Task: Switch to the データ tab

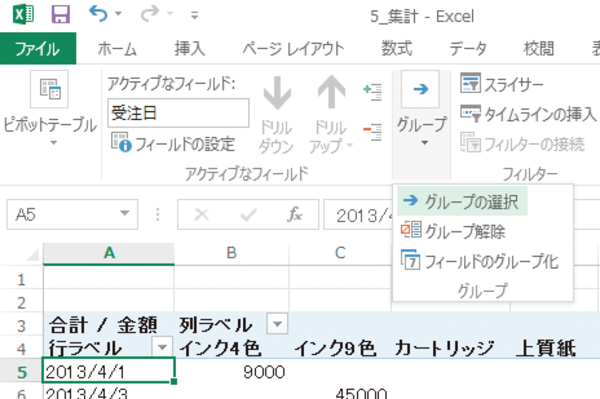Action: (x=468, y=49)
